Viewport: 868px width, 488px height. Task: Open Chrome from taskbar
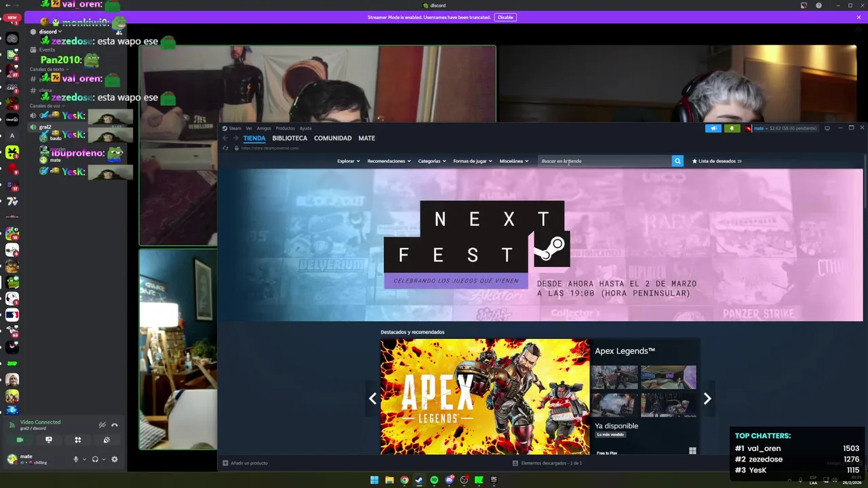404,480
